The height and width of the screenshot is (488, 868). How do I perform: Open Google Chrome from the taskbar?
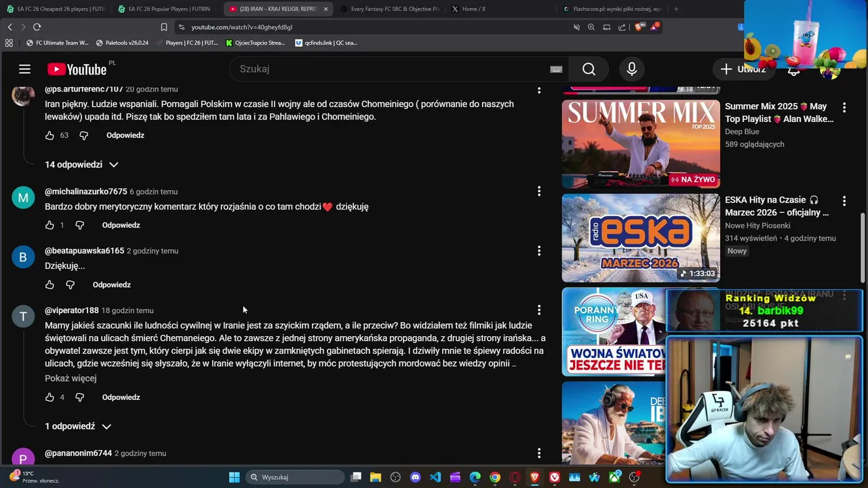495,477
